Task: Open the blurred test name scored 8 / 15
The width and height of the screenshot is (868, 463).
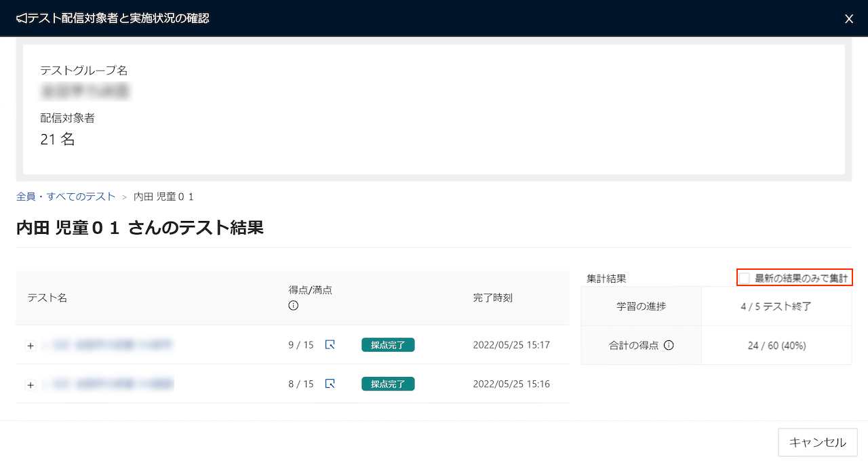Action: point(107,384)
